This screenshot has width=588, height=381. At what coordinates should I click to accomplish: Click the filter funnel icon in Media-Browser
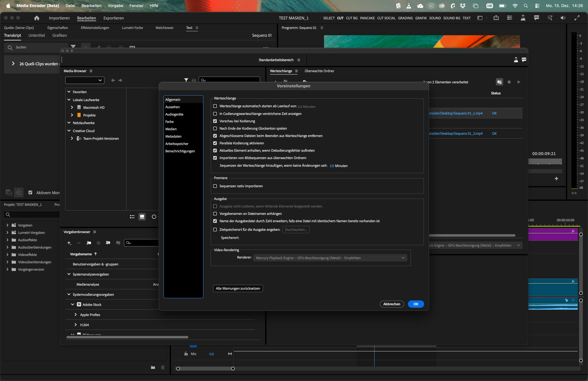coord(186,80)
